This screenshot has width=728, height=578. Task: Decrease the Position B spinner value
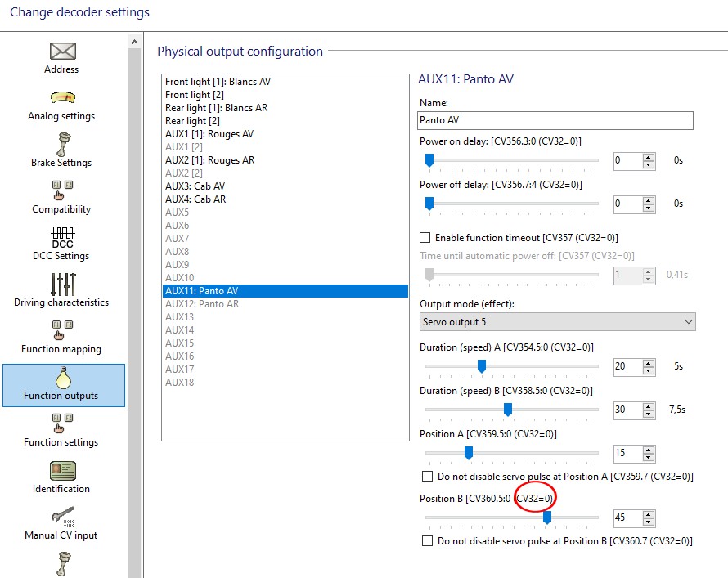pos(648,522)
